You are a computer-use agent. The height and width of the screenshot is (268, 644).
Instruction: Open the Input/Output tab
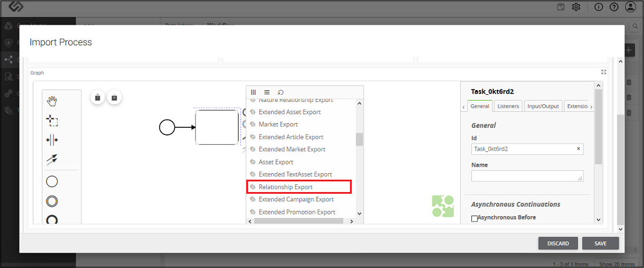tap(543, 106)
